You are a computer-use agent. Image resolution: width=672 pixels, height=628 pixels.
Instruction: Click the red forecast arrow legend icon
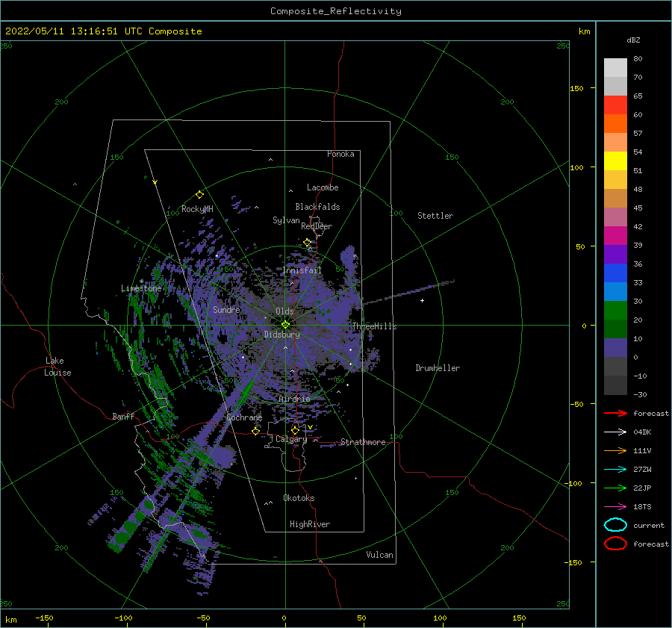tap(615, 413)
